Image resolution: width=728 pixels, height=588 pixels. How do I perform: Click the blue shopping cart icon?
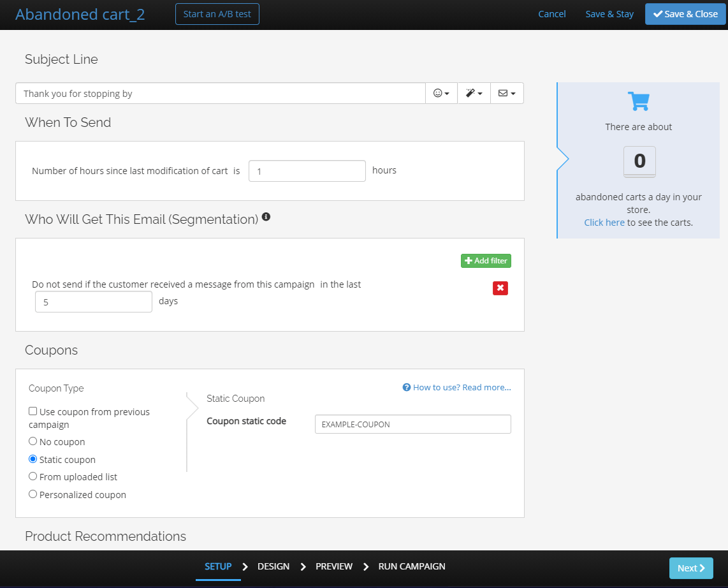(x=638, y=101)
